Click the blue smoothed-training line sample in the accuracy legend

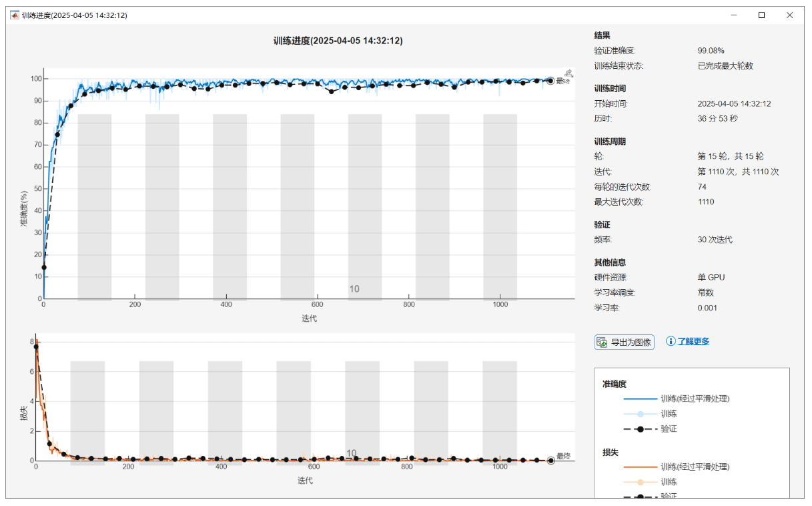pyautogui.click(x=641, y=399)
